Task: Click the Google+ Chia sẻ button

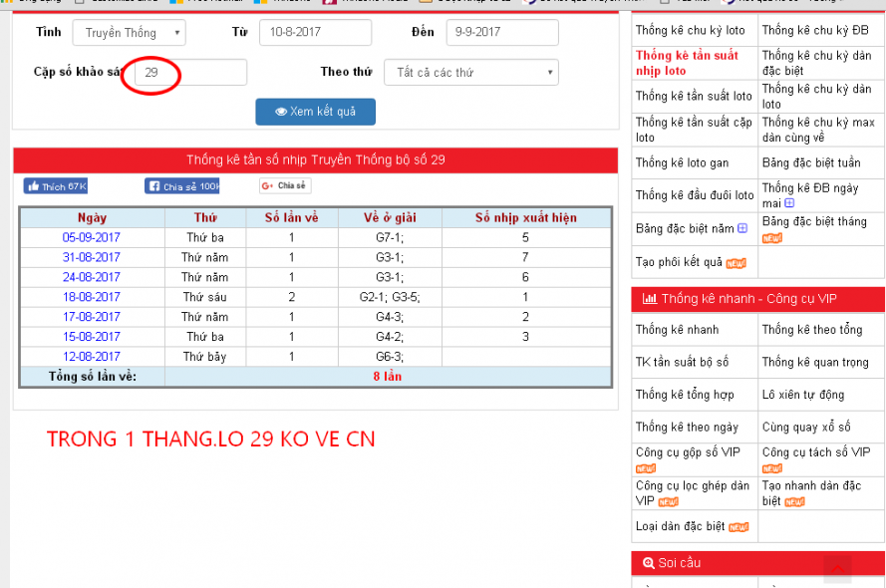Action: click(x=285, y=186)
